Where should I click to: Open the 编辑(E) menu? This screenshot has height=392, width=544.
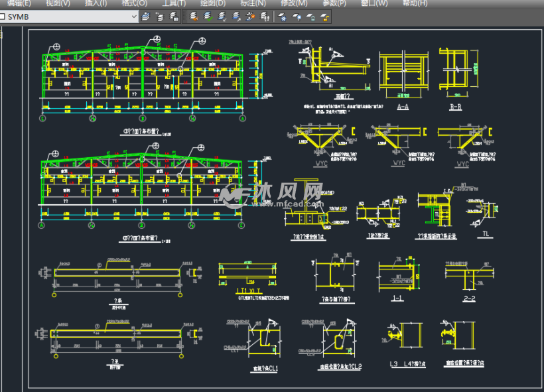click(19, 3)
